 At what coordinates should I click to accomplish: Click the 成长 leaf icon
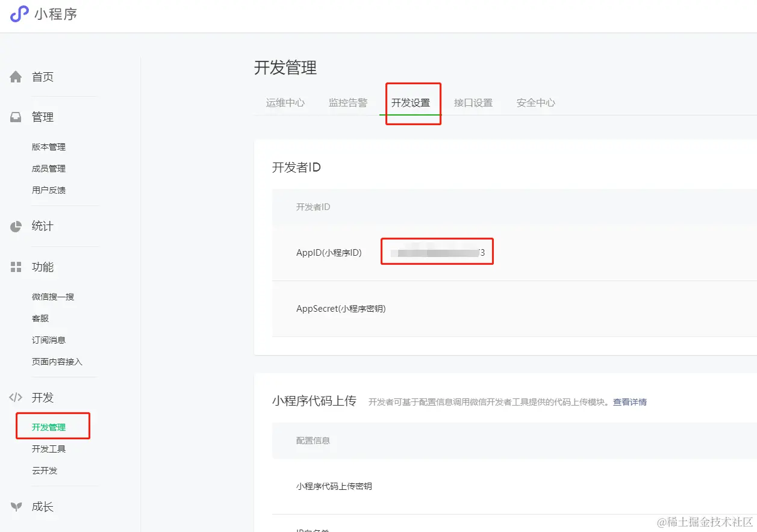coord(15,507)
